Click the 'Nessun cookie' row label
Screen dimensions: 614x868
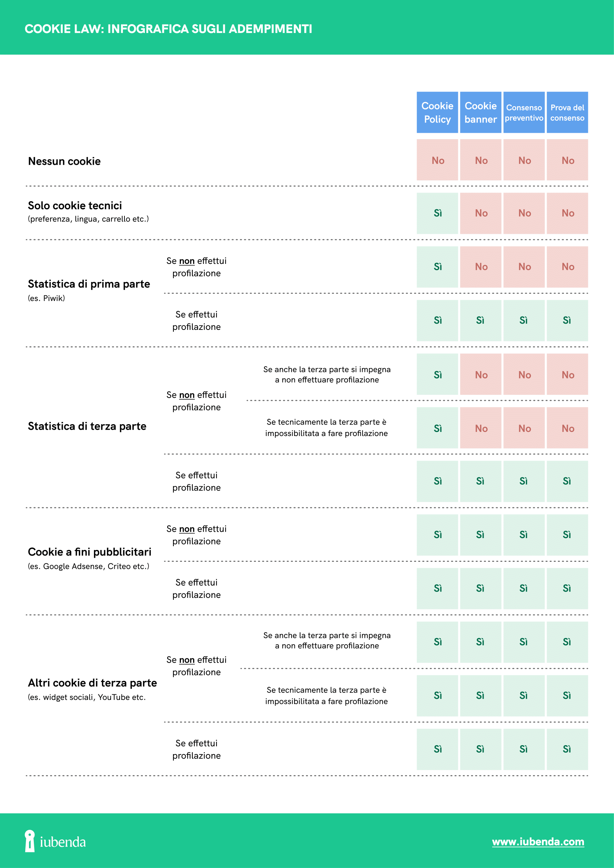coord(64,161)
